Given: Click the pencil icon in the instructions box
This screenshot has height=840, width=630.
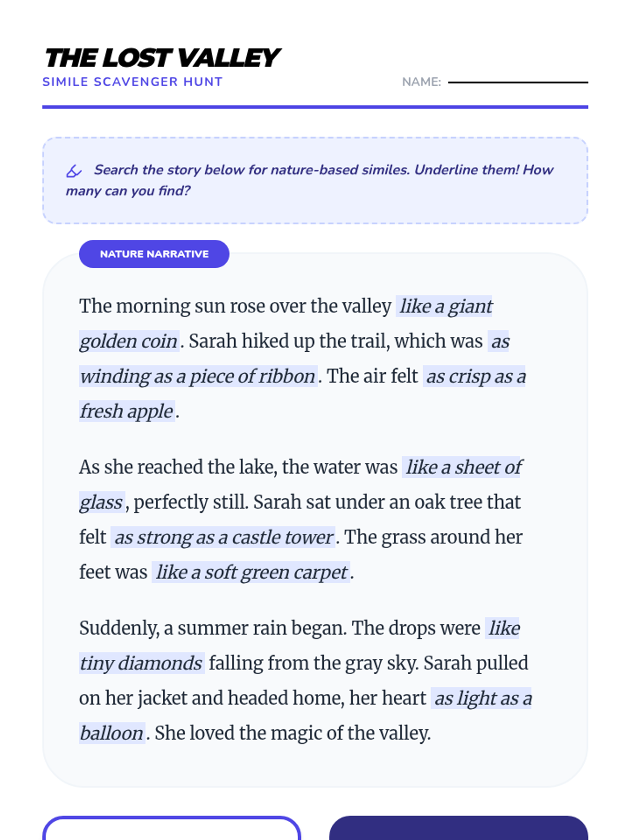Looking at the screenshot, I should pos(73,171).
